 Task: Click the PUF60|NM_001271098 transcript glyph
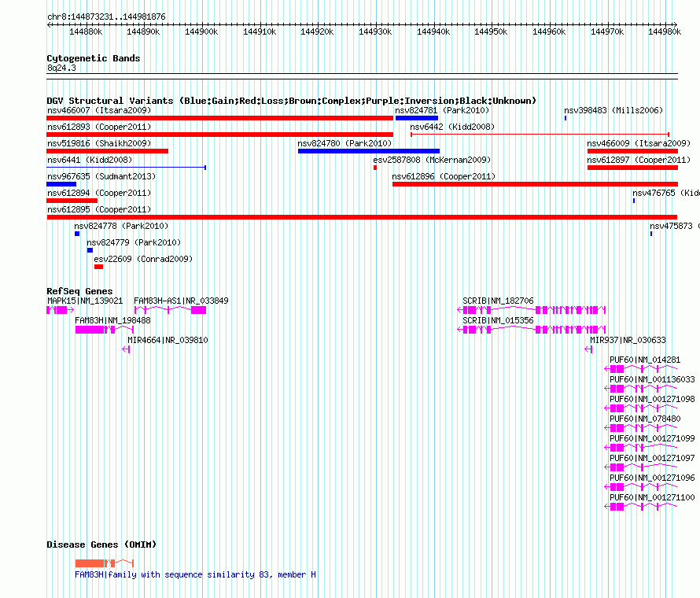tap(641, 408)
